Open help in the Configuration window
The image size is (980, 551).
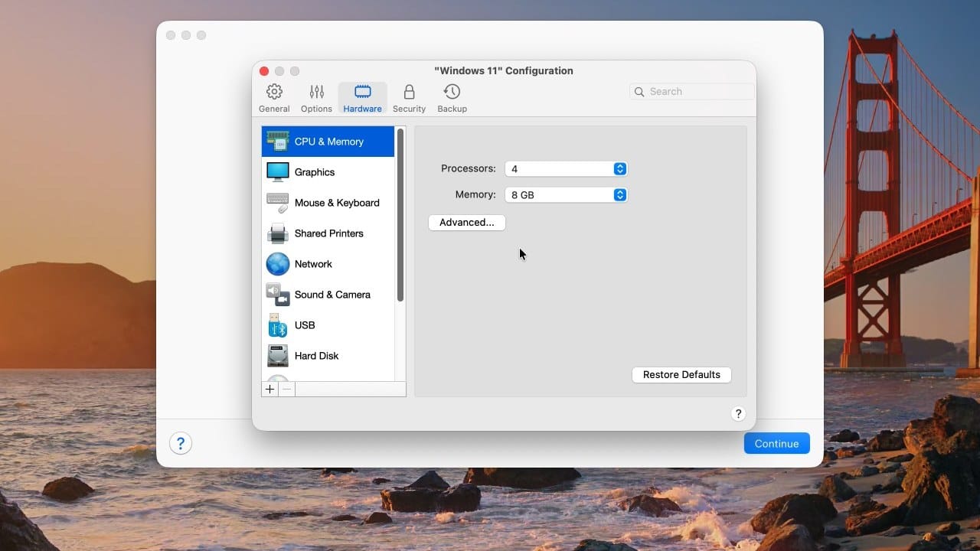[738, 413]
